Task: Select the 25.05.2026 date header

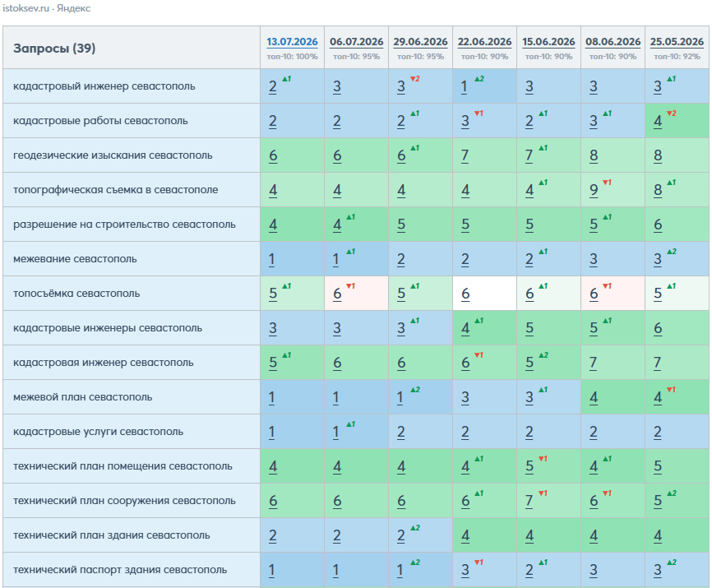Action: tap(677, 42)
